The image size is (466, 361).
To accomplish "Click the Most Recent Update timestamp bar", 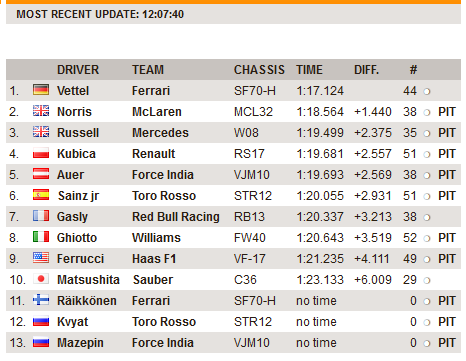I will click(233, 14).
